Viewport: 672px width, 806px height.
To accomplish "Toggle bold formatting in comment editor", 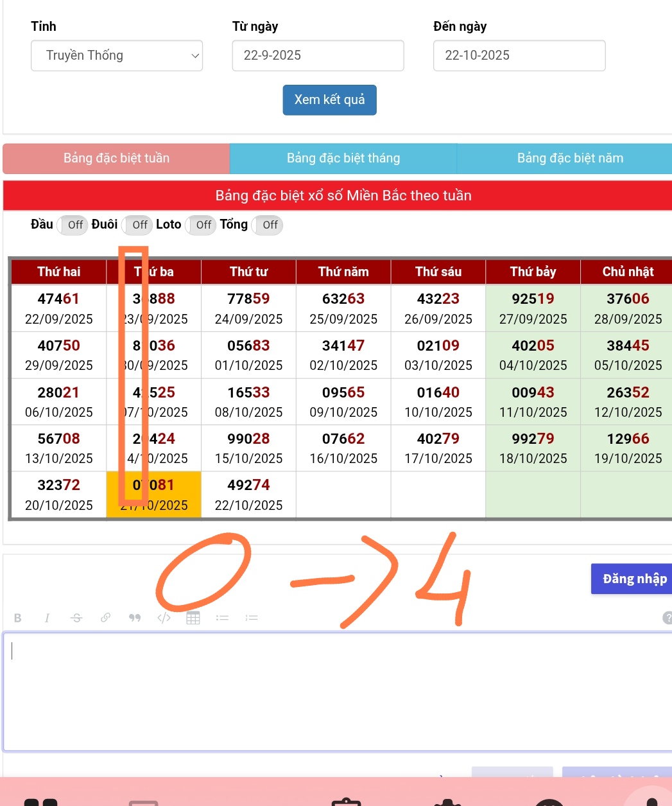I will point(18,618).
